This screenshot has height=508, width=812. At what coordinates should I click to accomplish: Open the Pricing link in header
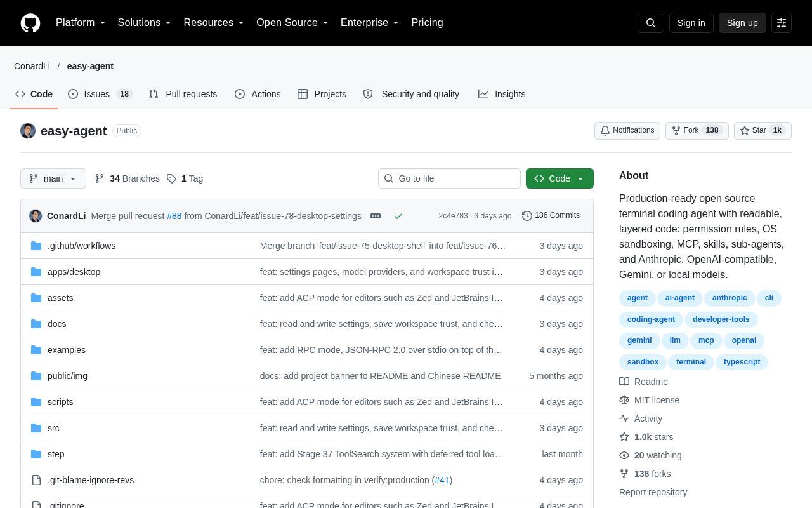click(427, 23)
